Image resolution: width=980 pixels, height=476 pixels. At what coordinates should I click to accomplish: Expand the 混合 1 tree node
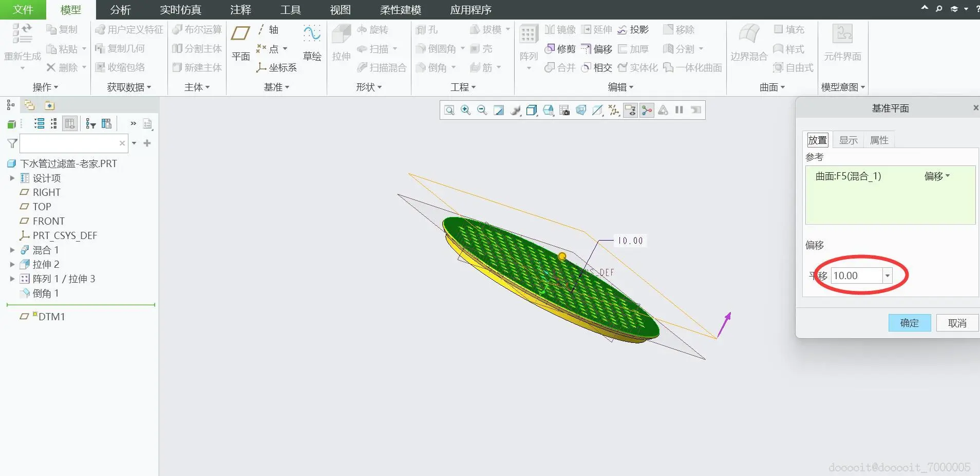(x=12, y=250)
